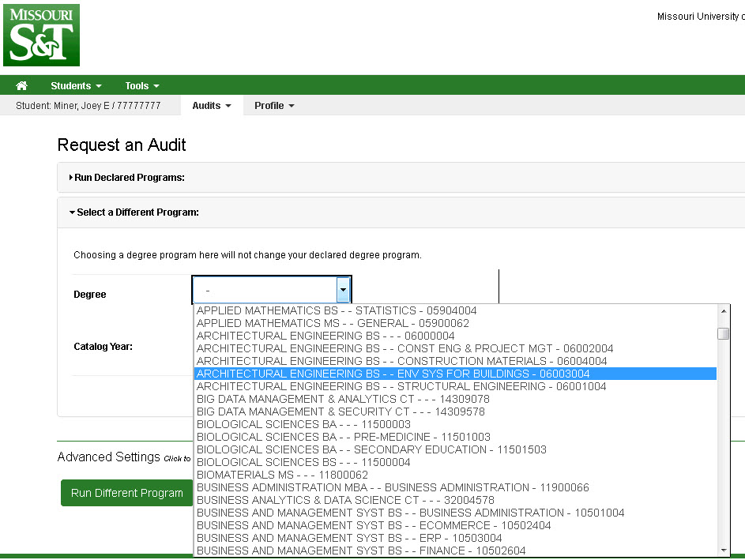
Task: Expand the Run Declared Programs section
Action: [127, 177]
